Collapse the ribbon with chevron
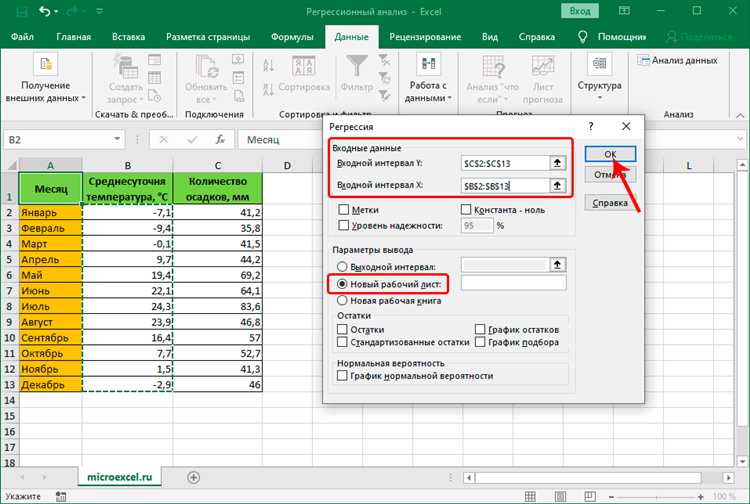Image resolution: width=750 pixels, height=504 pixels. tap(740, 115)
